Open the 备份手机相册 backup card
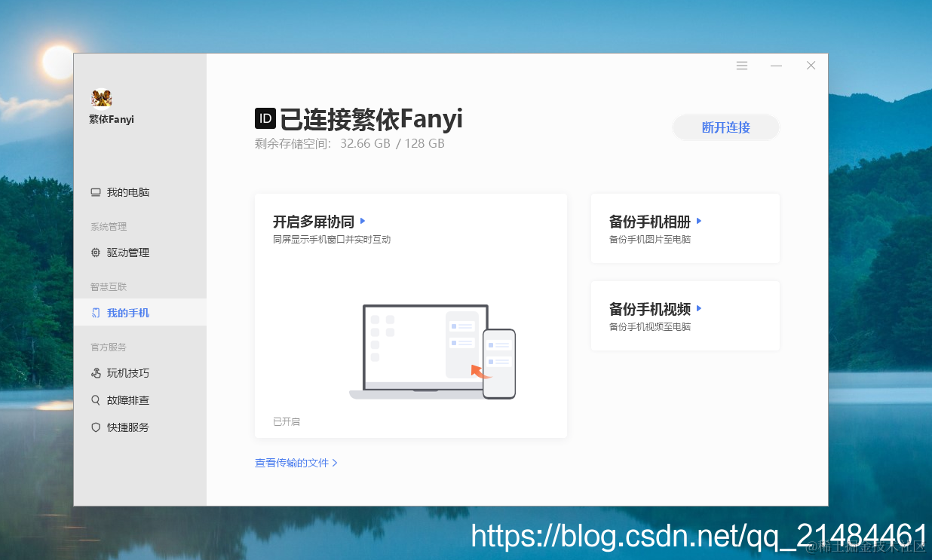 685,228
